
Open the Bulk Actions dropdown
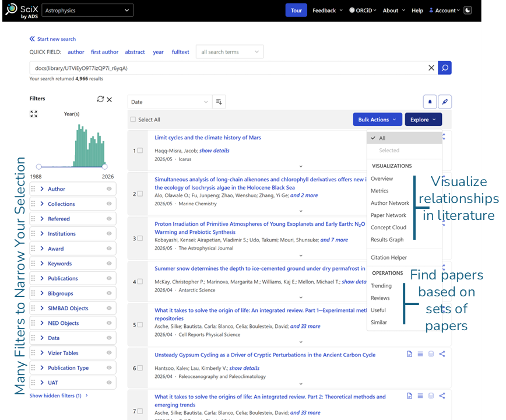click(377, 120)
